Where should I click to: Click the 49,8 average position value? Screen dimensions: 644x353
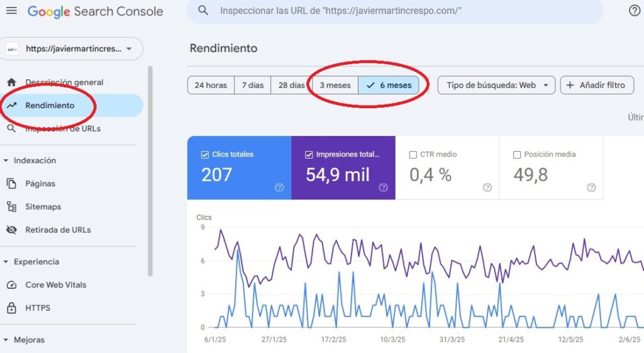coord(530,175)
